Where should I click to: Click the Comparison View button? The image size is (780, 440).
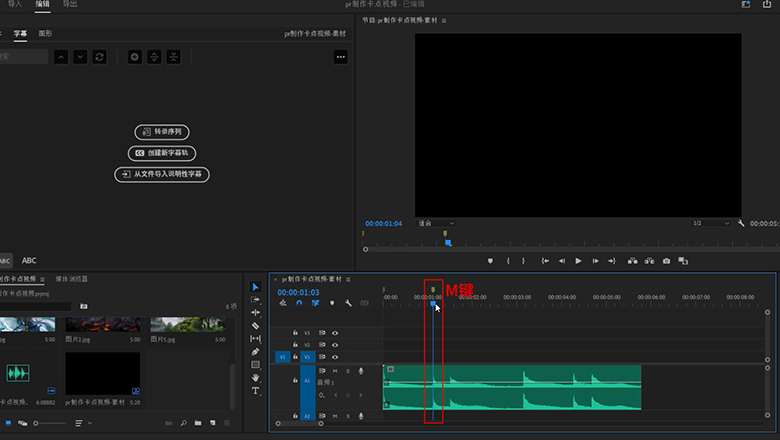tap(683, 261)
